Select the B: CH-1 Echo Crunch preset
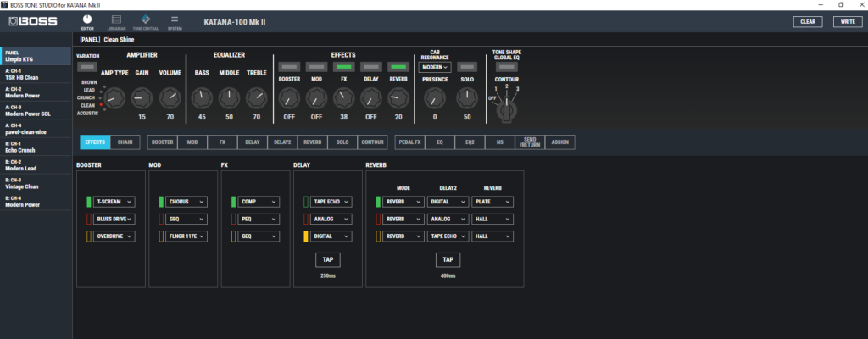This screenshot has width=868, height=339. 34,145
